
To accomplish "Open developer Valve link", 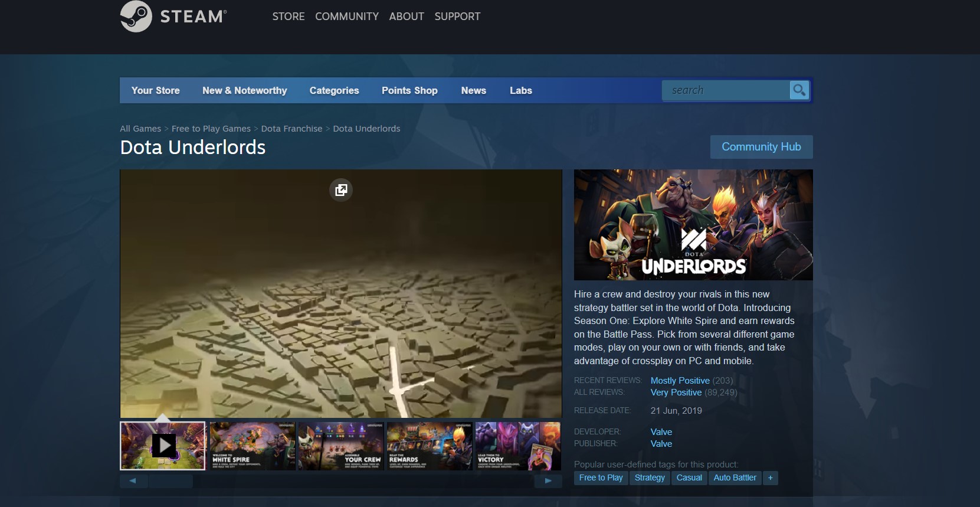I will 661,432.
